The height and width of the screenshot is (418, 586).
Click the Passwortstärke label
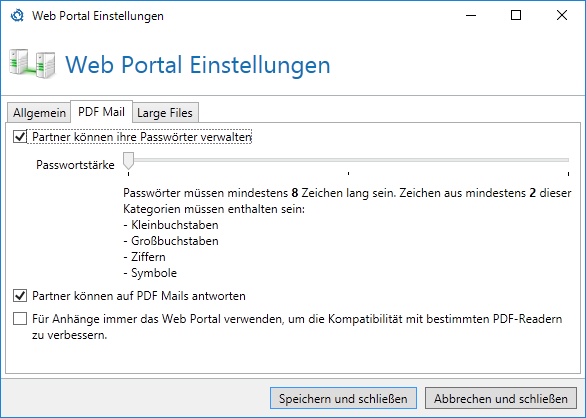pyautogui.click(x=75, y=165)
